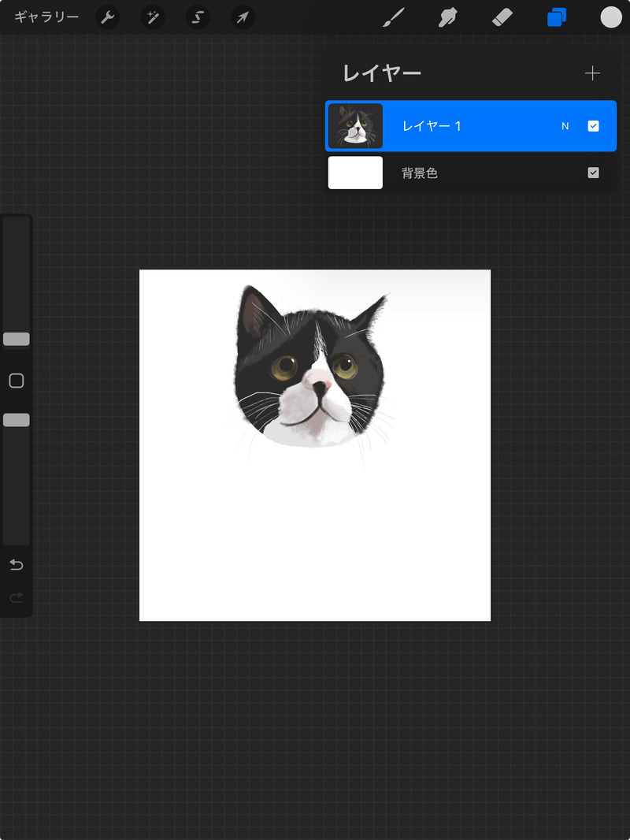
Task: Return to ギャラリー
Action: tap(46, 17)
